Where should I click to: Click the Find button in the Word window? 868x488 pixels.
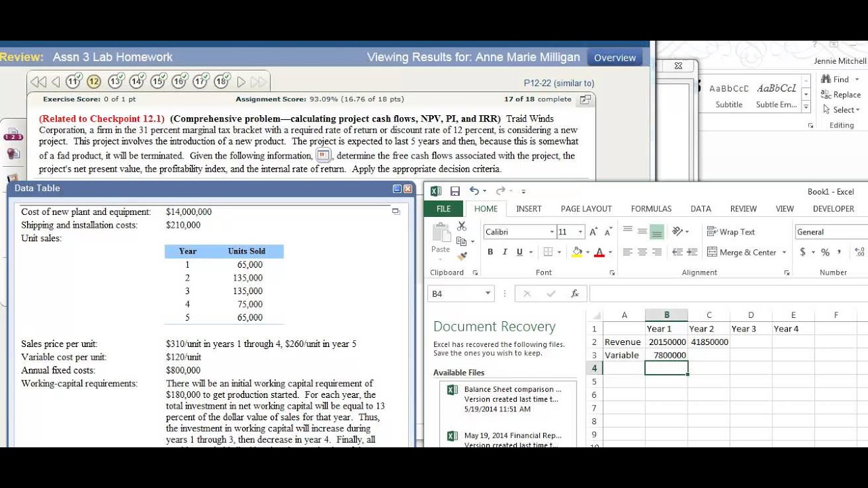(835, 79)
